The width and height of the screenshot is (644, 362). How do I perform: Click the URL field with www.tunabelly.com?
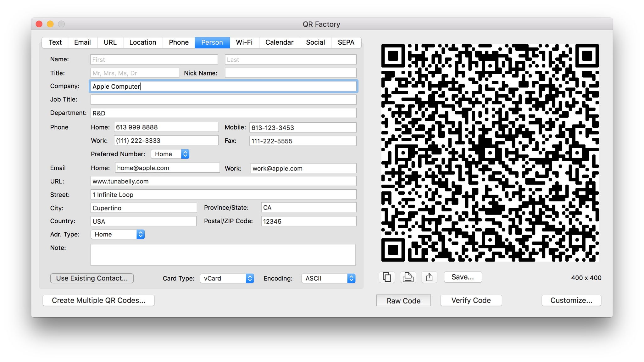click(x=224, y=181)
